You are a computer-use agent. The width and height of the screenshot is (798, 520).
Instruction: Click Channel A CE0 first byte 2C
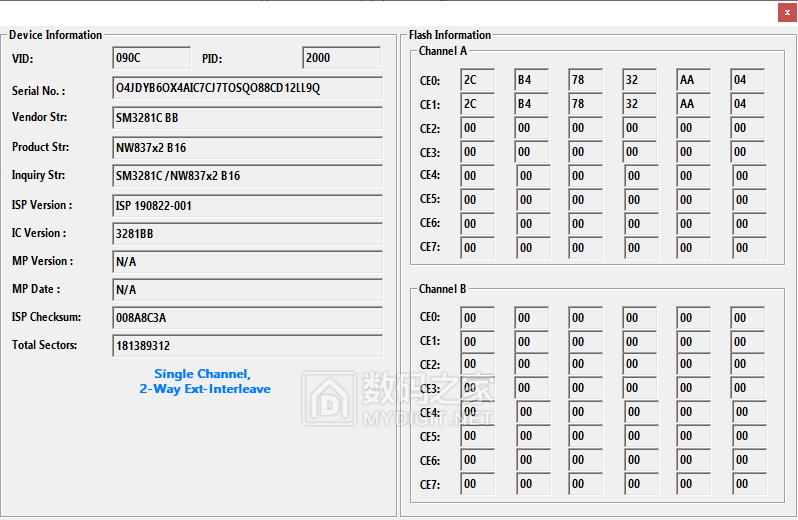pos(477,80)
